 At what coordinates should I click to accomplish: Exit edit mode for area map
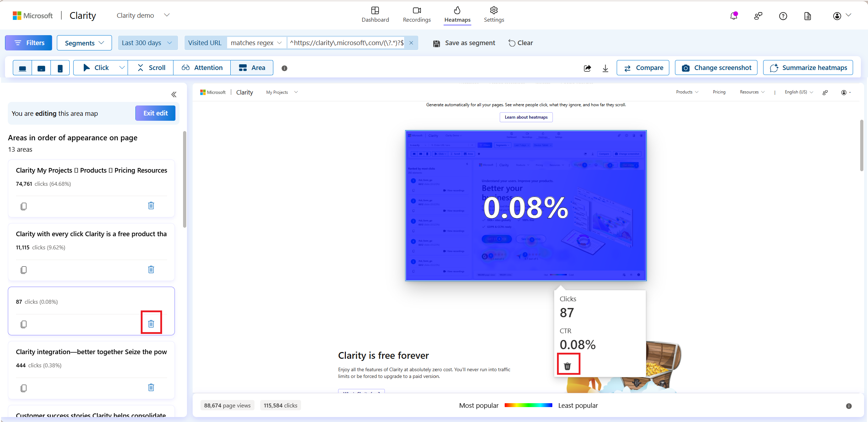[x=155, y=113]
